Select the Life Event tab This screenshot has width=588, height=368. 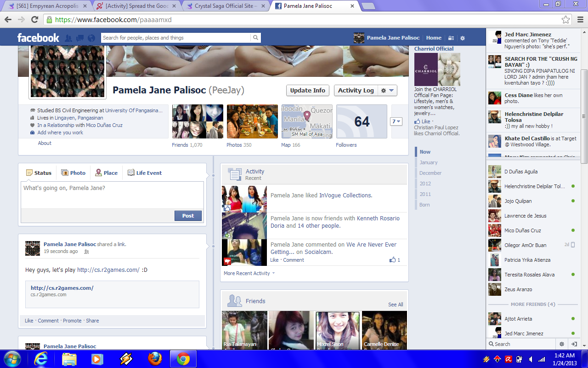point(145,173)
